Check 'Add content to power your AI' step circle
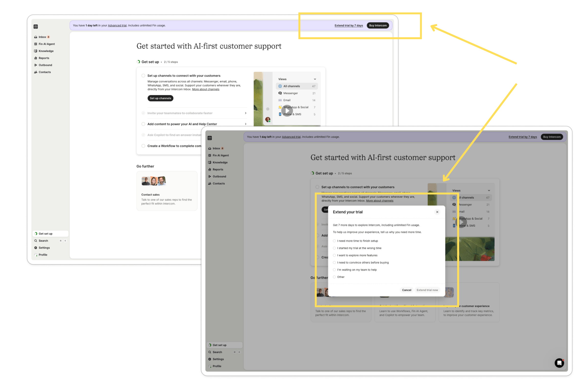This screenshot has height=392, width=588. [143, 124]
